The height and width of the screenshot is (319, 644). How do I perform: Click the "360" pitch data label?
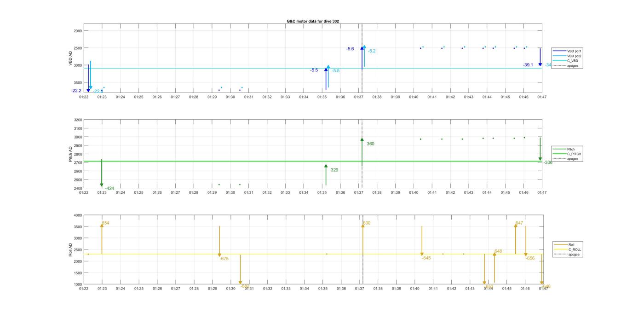click(370, 144)
